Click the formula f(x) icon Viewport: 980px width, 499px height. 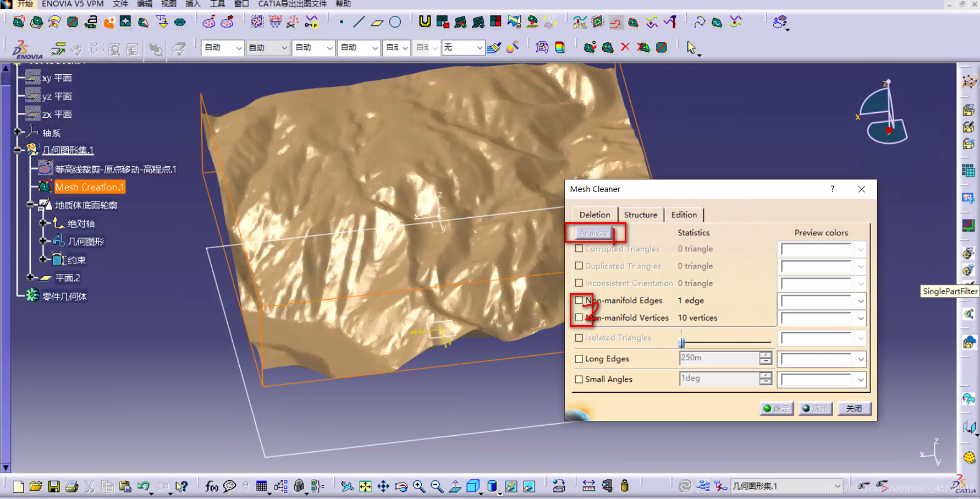pyautogui.click(x=211, y=486)
